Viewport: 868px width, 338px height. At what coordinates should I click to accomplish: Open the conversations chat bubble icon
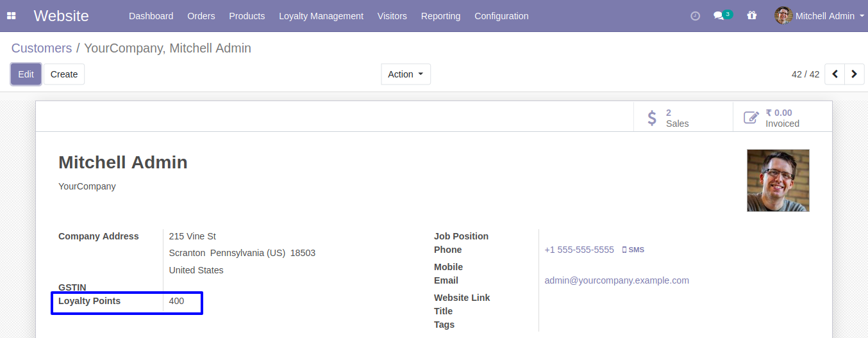(719, 16)
